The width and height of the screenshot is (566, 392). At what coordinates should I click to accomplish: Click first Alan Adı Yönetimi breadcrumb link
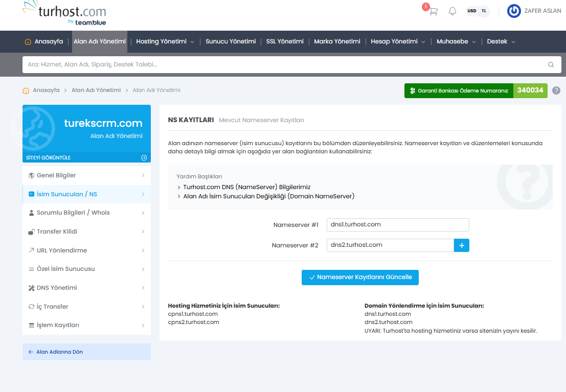pos(96,90)
